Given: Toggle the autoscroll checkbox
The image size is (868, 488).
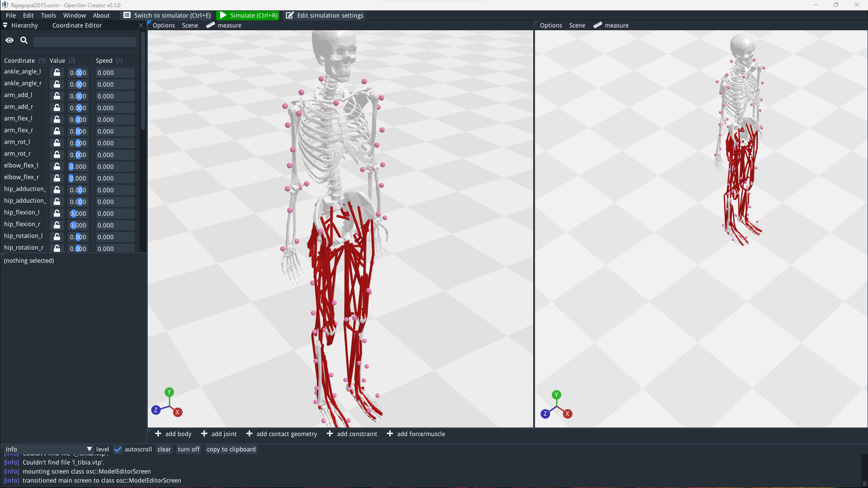Looking at the screenshot, I should [118, 449].
